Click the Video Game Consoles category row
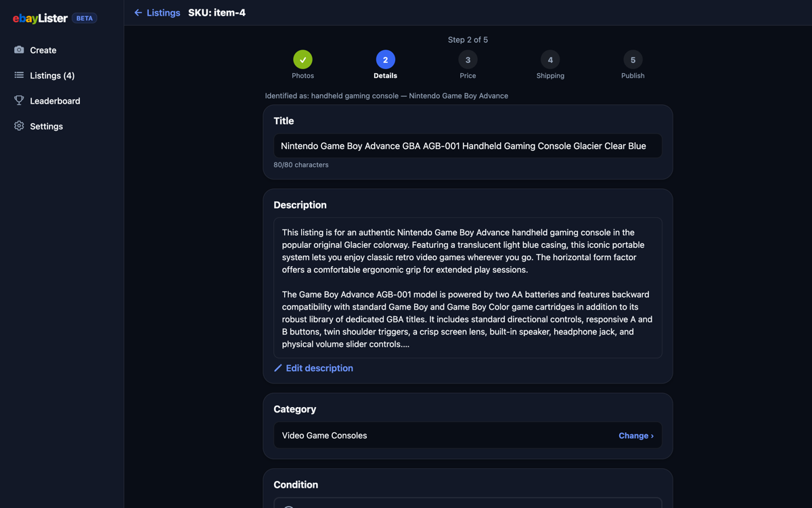The width and height of the screenshot is (812, 508). 468,436
